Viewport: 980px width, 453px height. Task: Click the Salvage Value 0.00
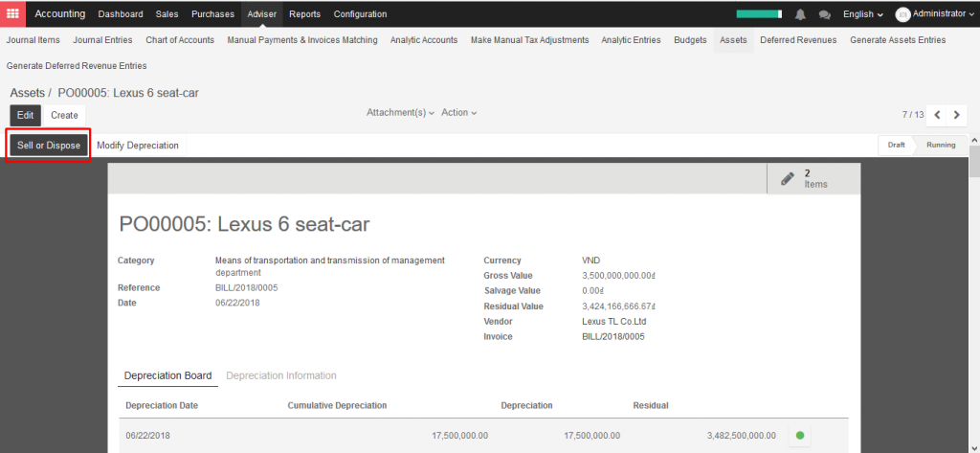click(593, 291)
